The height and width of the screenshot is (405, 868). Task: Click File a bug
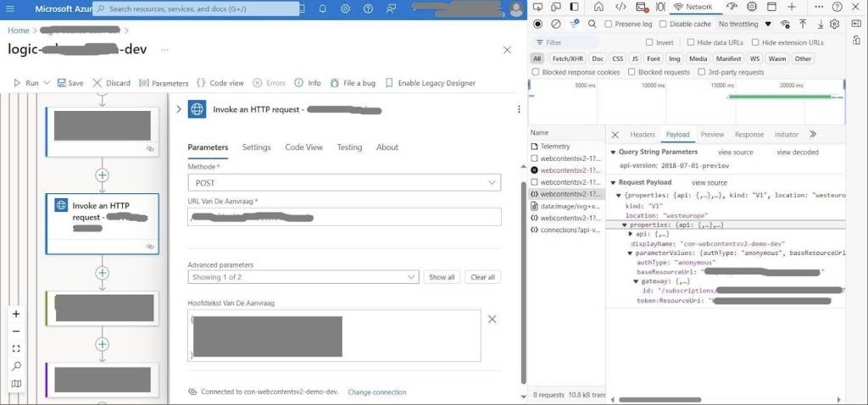(353, 83)
